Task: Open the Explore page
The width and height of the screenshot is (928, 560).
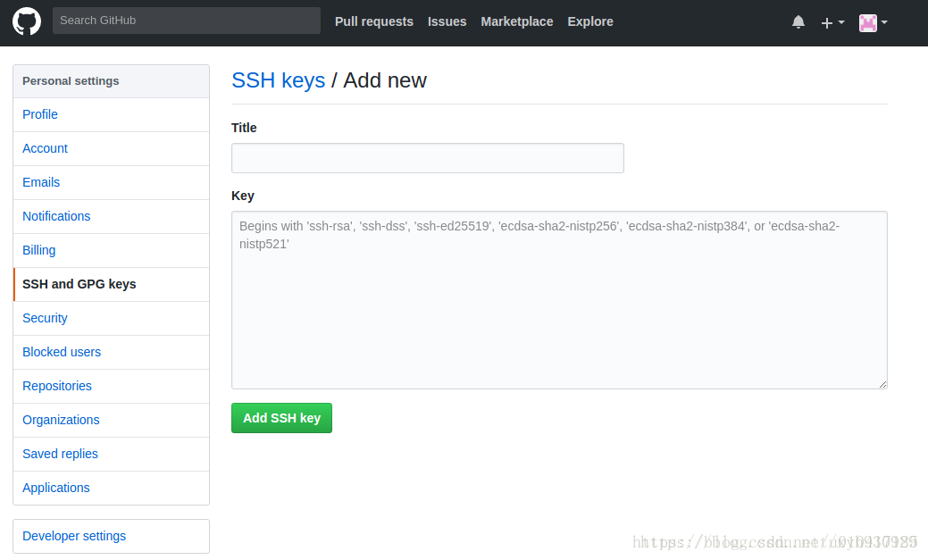Action: tap(590, 21)
